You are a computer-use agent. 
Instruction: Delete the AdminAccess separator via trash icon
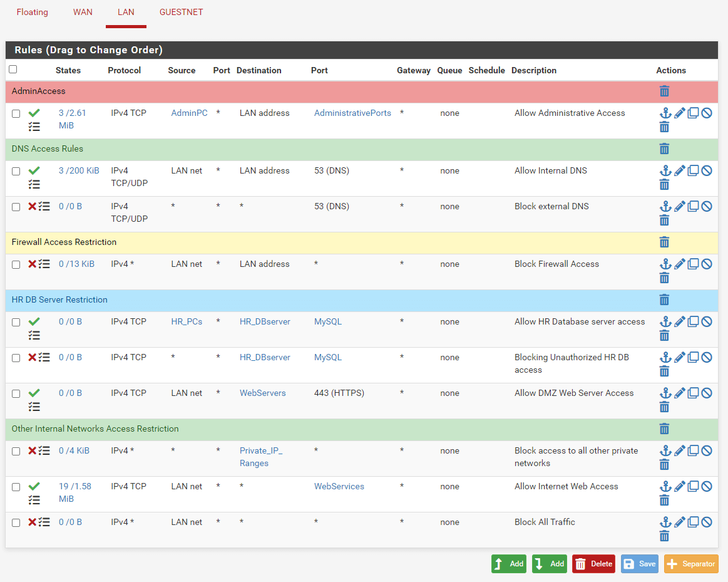pos(664,91)
